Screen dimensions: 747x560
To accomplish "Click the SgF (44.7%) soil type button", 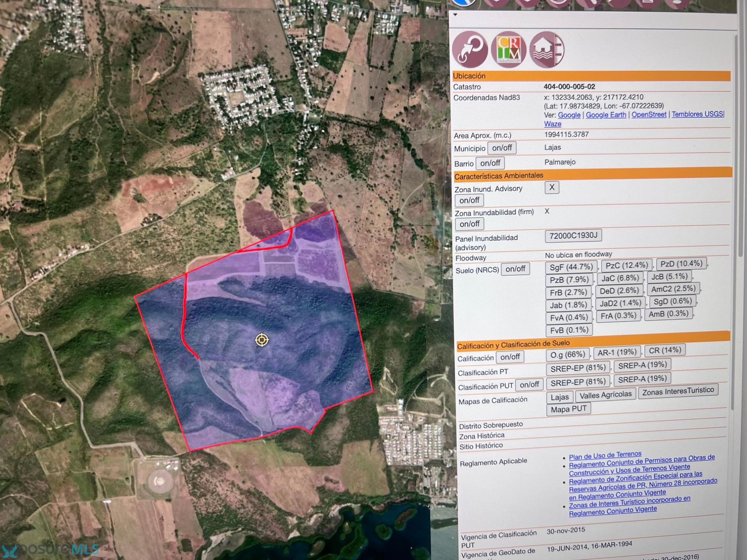I will (571, 267).
